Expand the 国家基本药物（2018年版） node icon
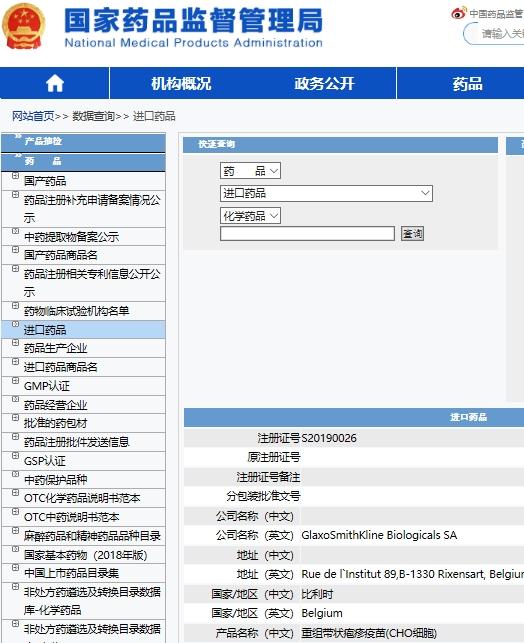The height and width of the screenshot is (643, 524). [x=15, y=549]
